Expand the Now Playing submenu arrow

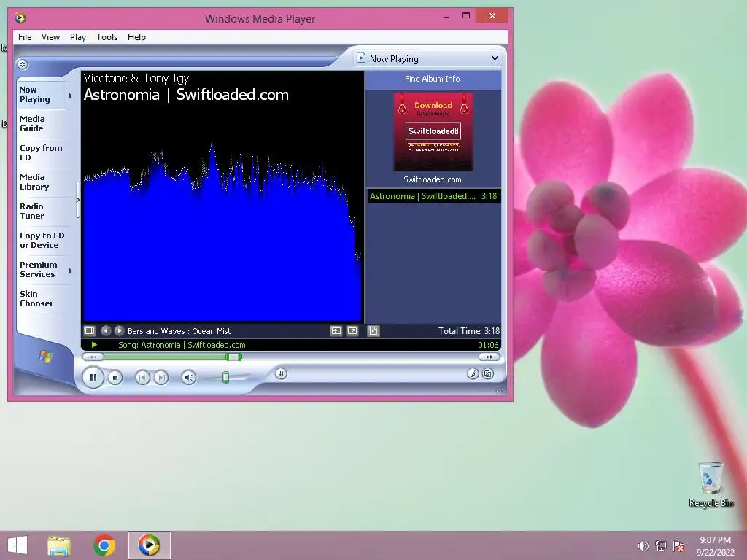[71, 96]
